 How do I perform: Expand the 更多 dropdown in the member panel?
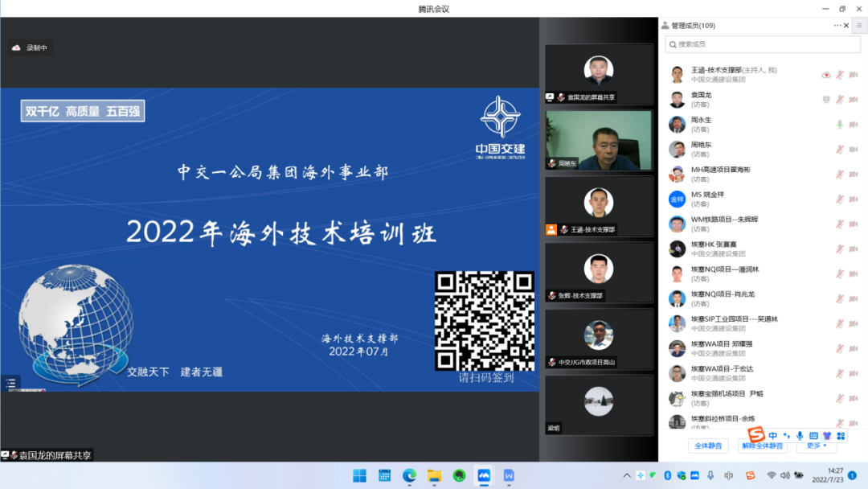(817, 446)
